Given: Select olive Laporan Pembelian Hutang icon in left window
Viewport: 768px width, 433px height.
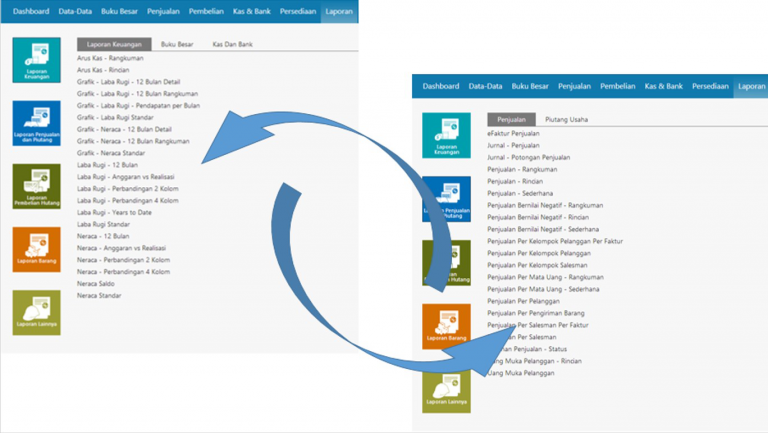Looking at the screenshot, I should pyautogui.click(x=36, y=186).
